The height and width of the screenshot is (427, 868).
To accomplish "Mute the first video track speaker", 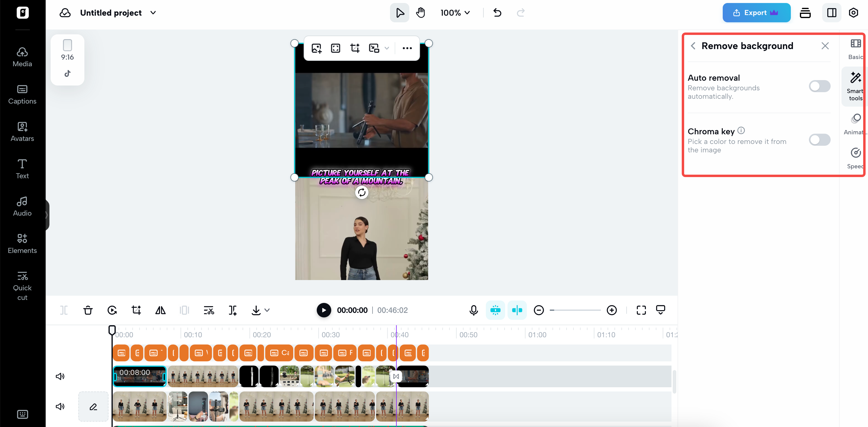I will click(x=60, y=376).
